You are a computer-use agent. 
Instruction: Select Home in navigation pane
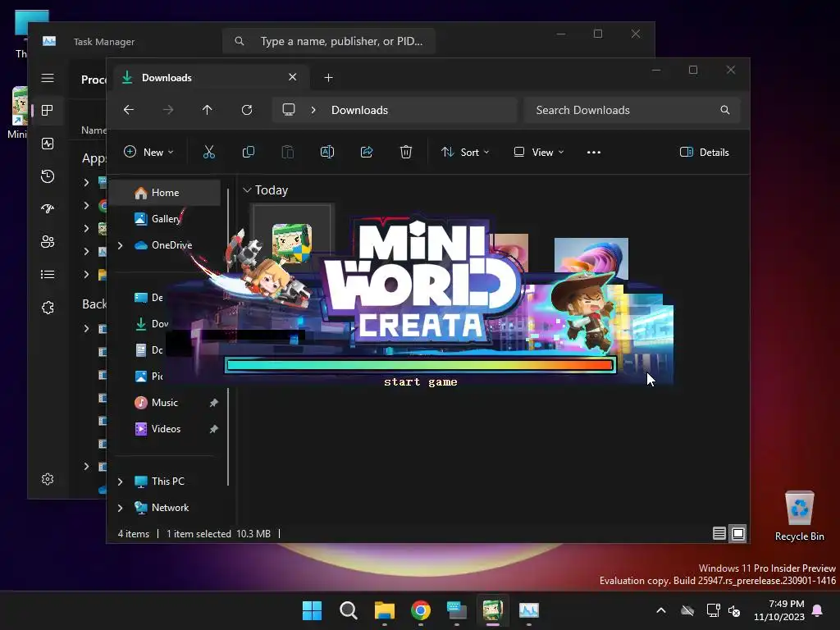[166, 193]
